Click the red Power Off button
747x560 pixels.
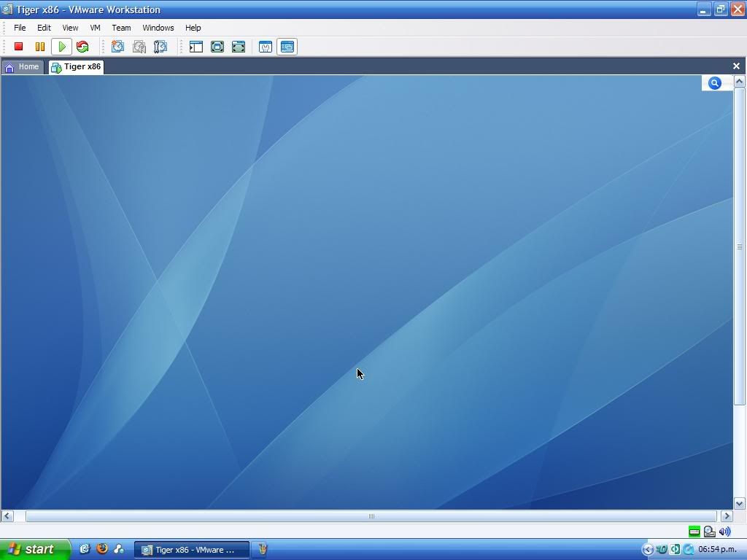18,47
